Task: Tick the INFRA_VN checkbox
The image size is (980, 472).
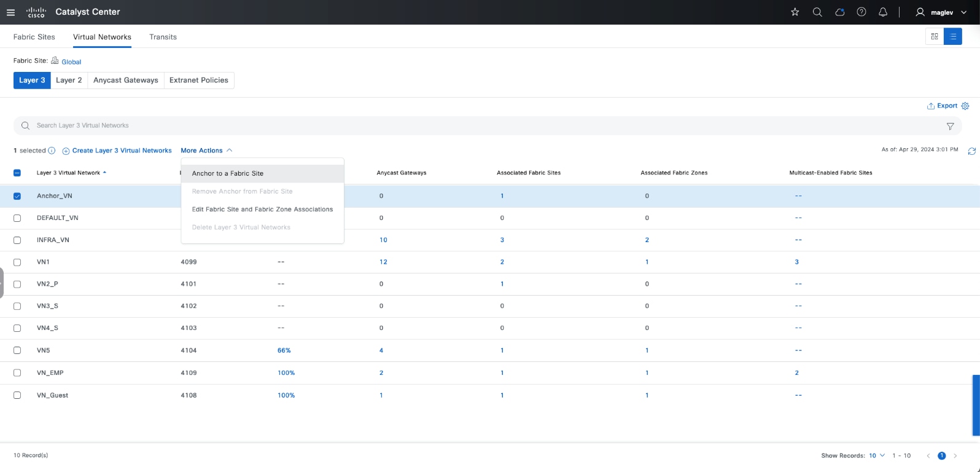Action: coord(17,240)
